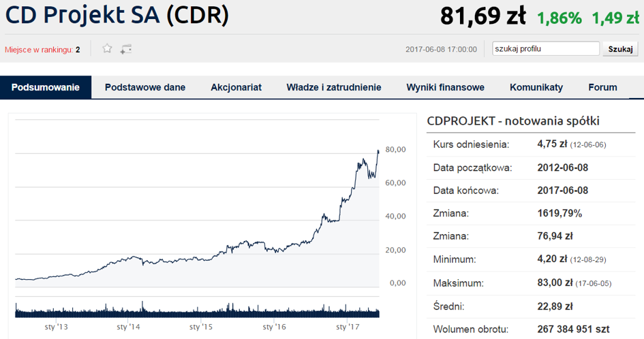The image size is (644, 339).
Task: Focus the szukaj profilu search field
Action: [546, 48]
